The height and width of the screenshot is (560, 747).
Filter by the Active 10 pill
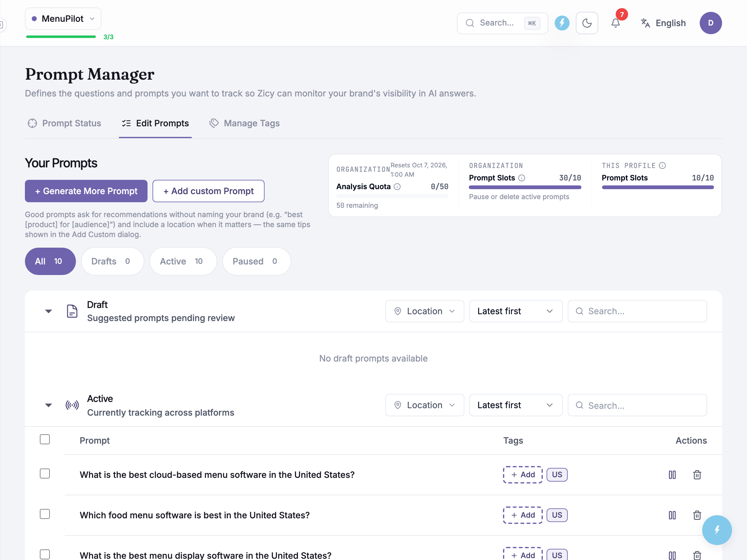point(183,261)
